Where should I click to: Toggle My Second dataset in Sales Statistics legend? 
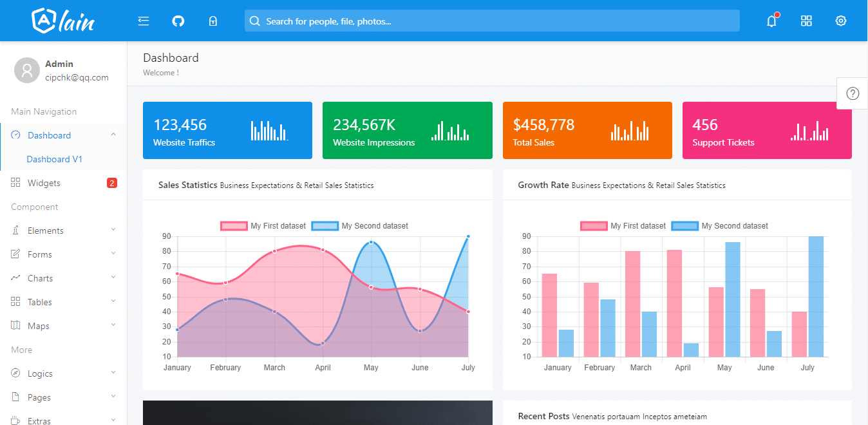pos(360,226)
